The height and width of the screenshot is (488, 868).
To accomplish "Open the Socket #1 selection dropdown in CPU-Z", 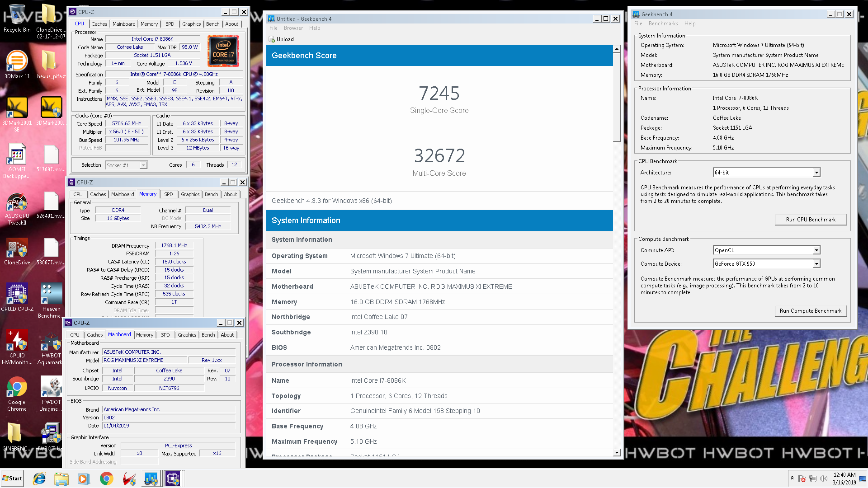I will point(126,165).
